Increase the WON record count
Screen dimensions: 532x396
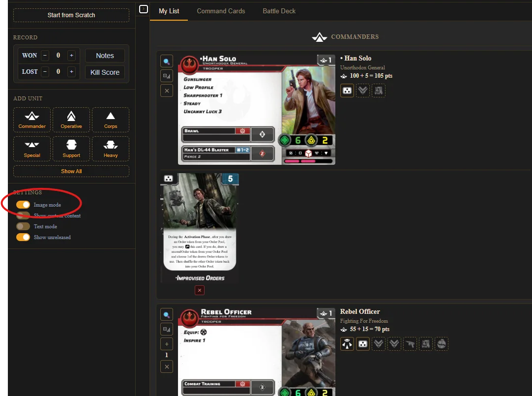click(x=71, y=55)
